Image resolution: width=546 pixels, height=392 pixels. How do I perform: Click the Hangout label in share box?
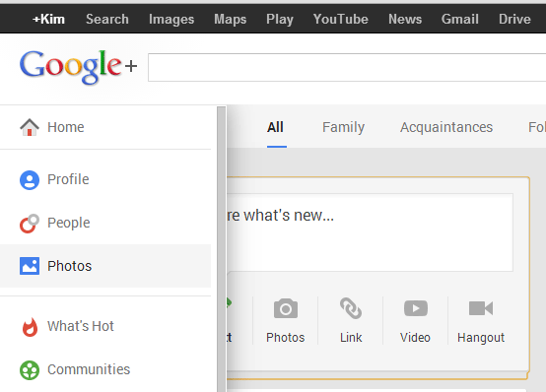point(481,338)
